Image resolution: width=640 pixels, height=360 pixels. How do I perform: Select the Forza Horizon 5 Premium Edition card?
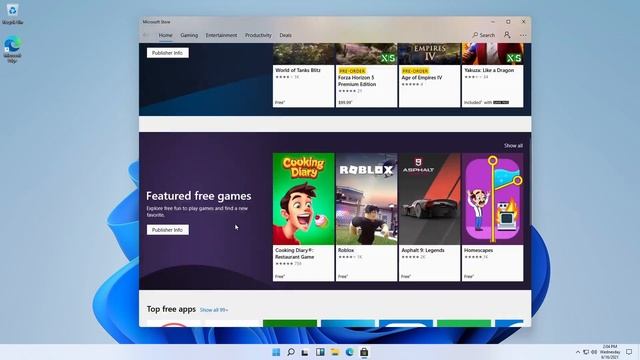[366, 76]
